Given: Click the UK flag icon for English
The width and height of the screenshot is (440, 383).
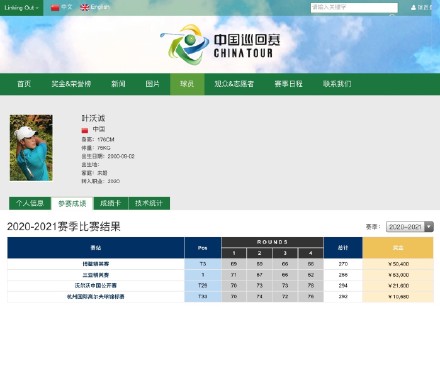Looking at the screenshot, I should 85,7.
